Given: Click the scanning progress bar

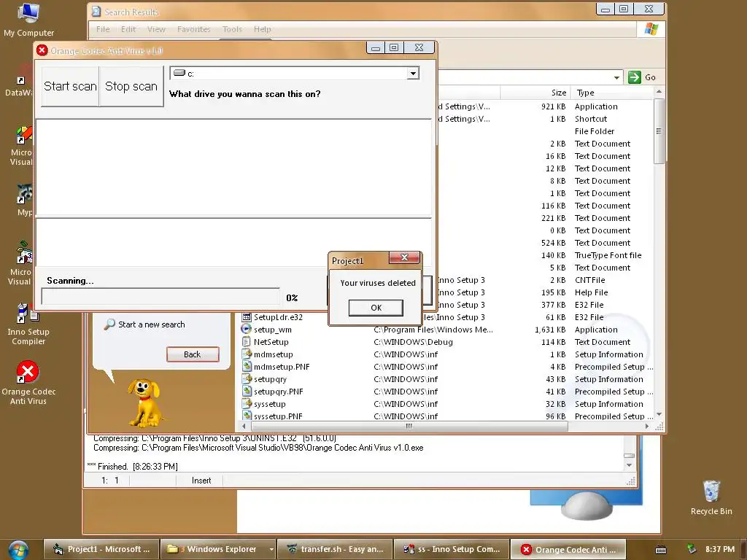Looking at the screenshot, I should click(x=160, y=296).
